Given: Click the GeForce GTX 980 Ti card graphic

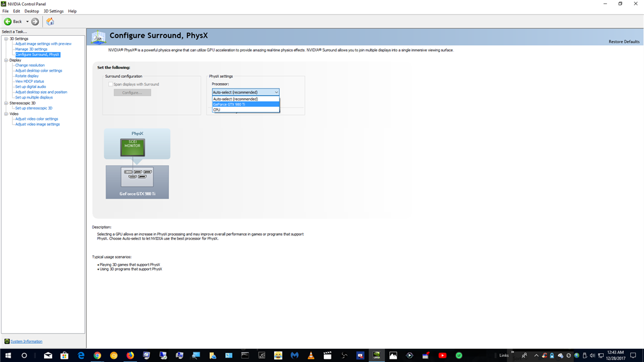Looking at the screenshot, I should click(x=137, y=182).
